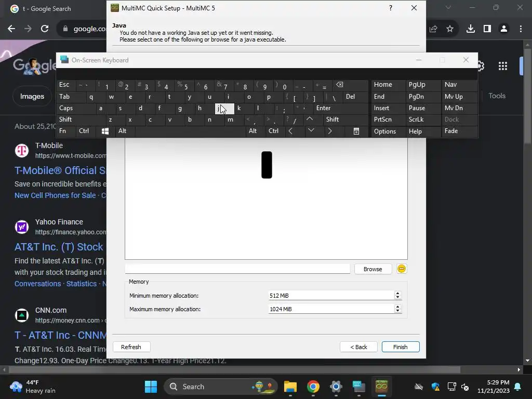Toggle the ScrLk key on On-Screen Keyboard
Image resolution: width=532 pixels, height=399 pixels.
click(x=423, y=119)
